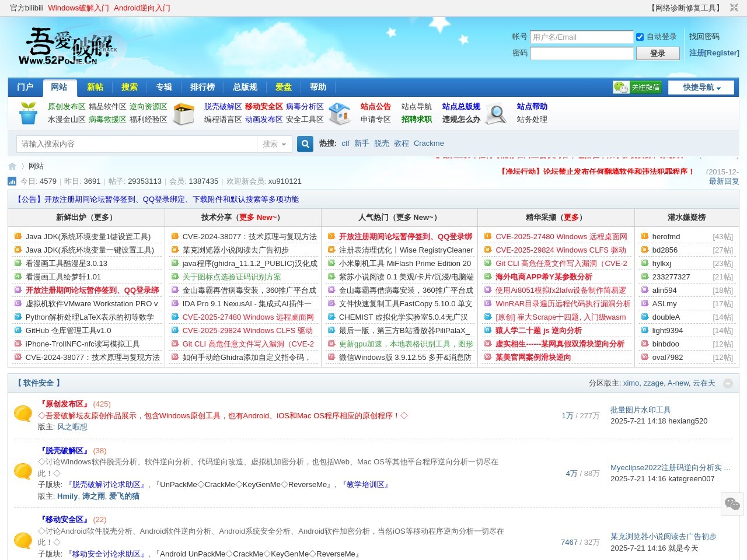Image resolution: width=747 pixels, height=560 pixels.
Task: Click the green plant bucket icon
Action: coord(28,113)
